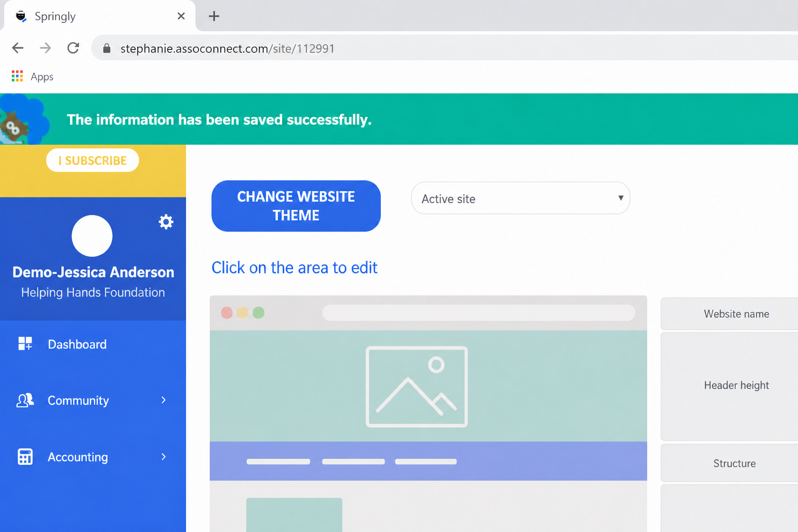Click the I Subscribe button
Viewport: 798px width, 532px height.
click(92, 160)
